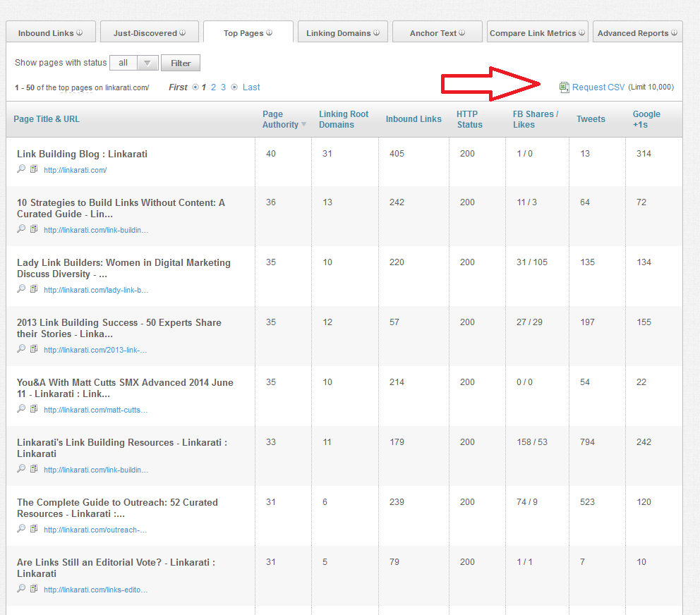Click page icon under Matt Cutts SMX row
Screen dimensions: 700x615
34,408
